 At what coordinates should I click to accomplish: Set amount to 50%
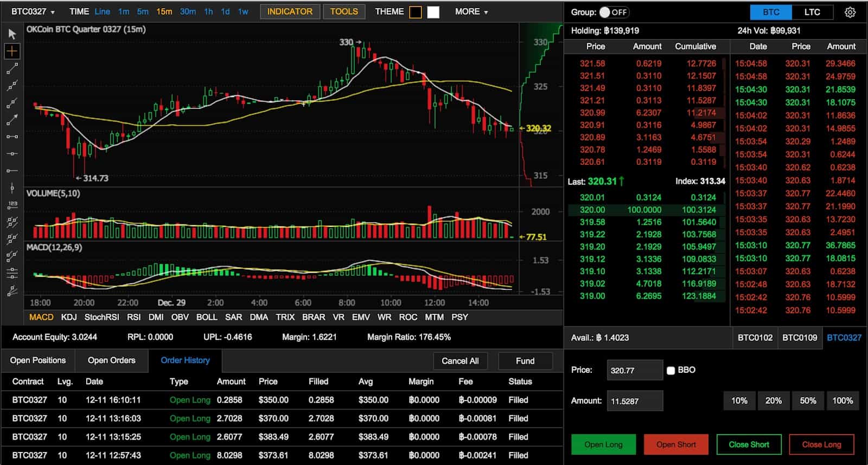(x=808, y=401)
